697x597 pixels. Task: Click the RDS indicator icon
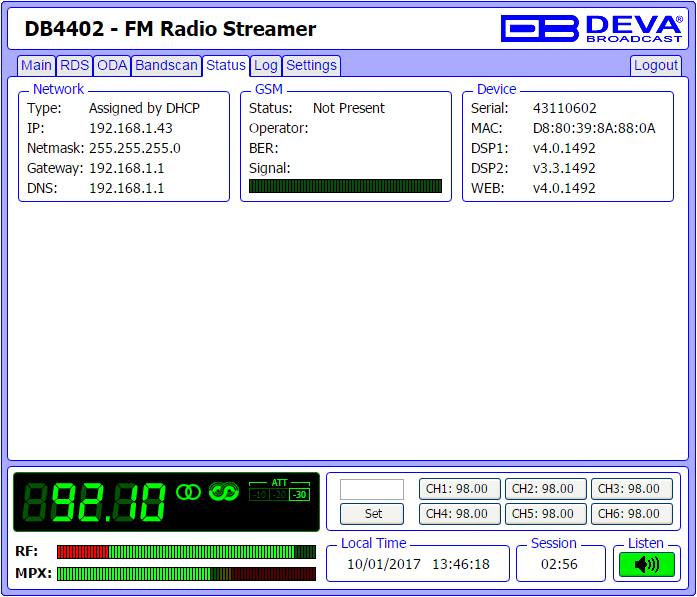pos(224,491)
